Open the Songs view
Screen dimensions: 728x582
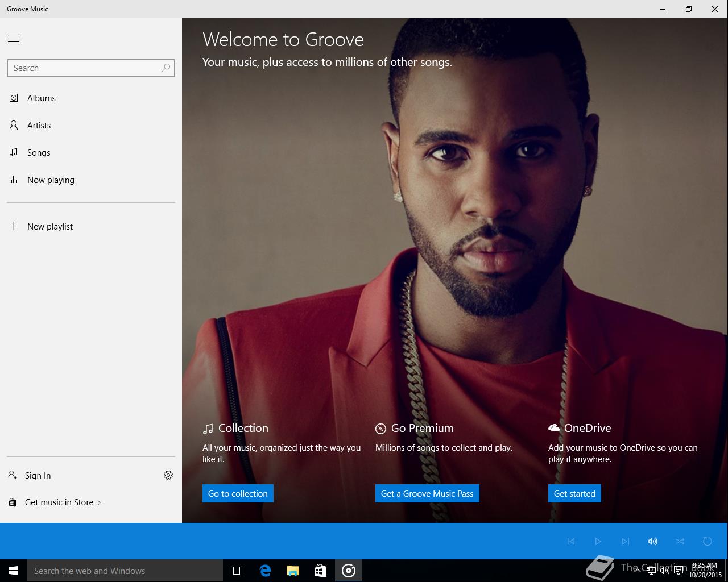(x=91, y=152)
